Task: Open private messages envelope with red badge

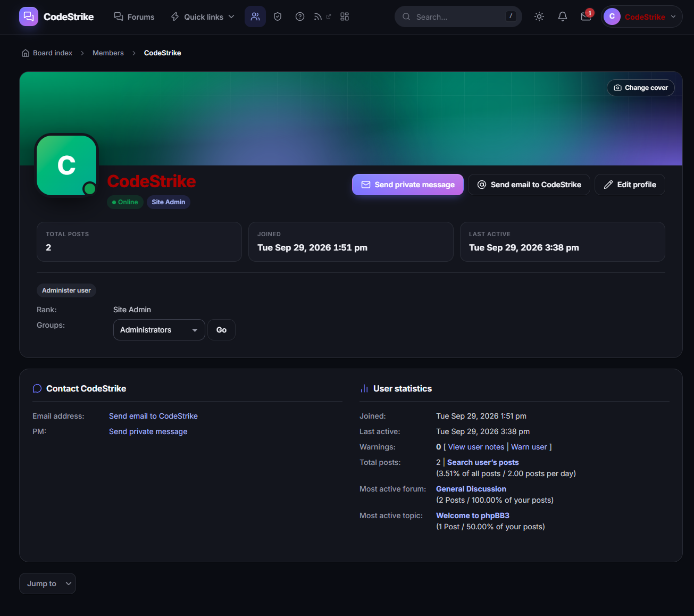Action: [586, 16]
